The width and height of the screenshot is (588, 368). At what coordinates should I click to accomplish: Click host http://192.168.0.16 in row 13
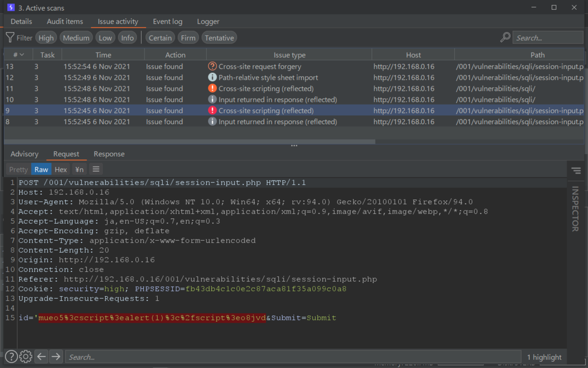pos(404,66)
